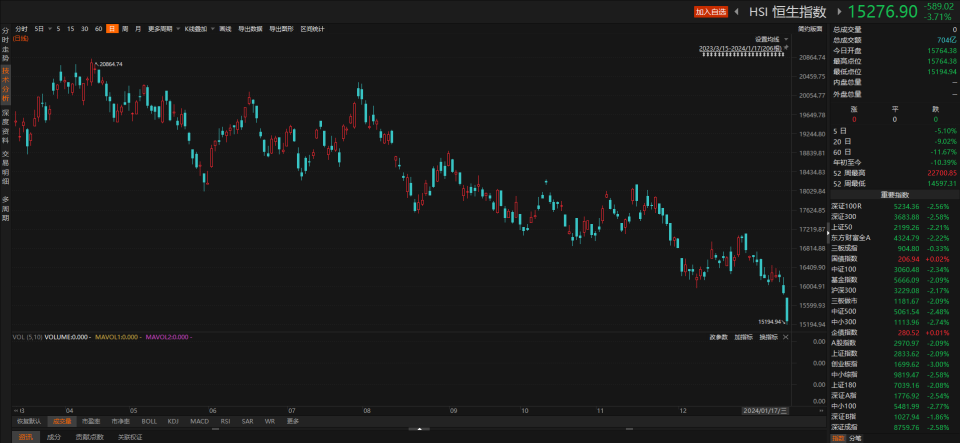Open the 成分 bottom tab
The height and width of the screenshot is (443, 960).
[x=54, y=437]
